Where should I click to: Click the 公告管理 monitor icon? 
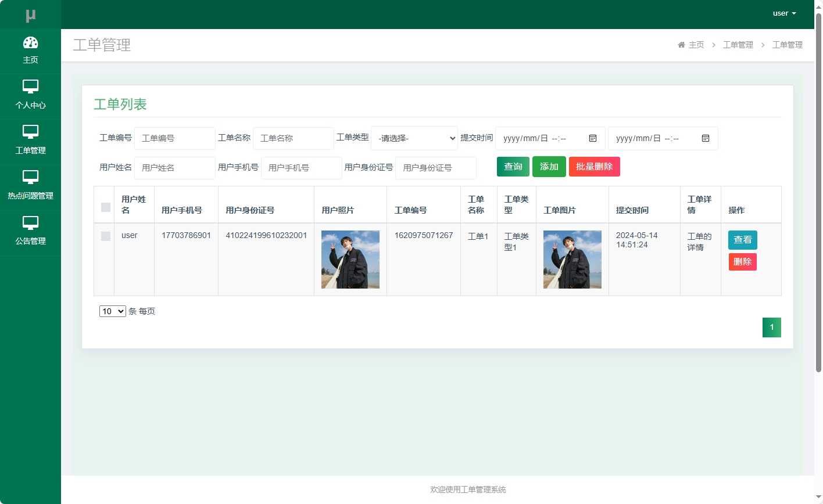(x=30, y=223)
